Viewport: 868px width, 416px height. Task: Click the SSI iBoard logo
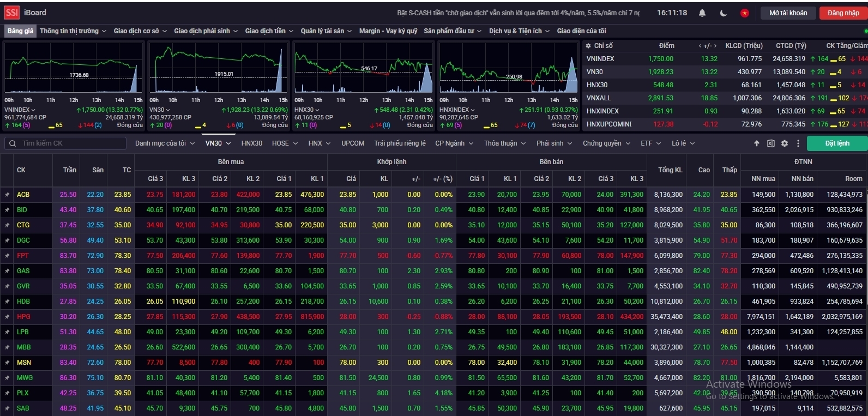pos(26,13)
